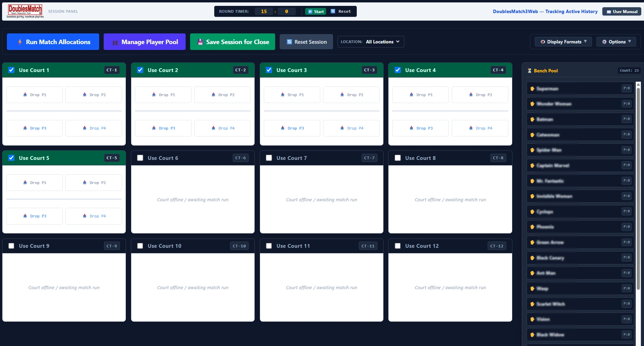
Task: Open the All Locations dropdown
Action: 383,42
